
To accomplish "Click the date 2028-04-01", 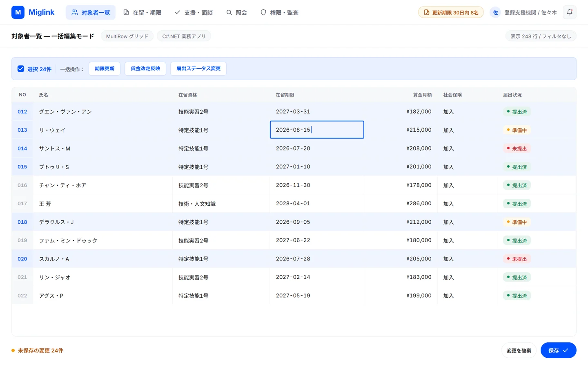I will click(x=293, y=204).
